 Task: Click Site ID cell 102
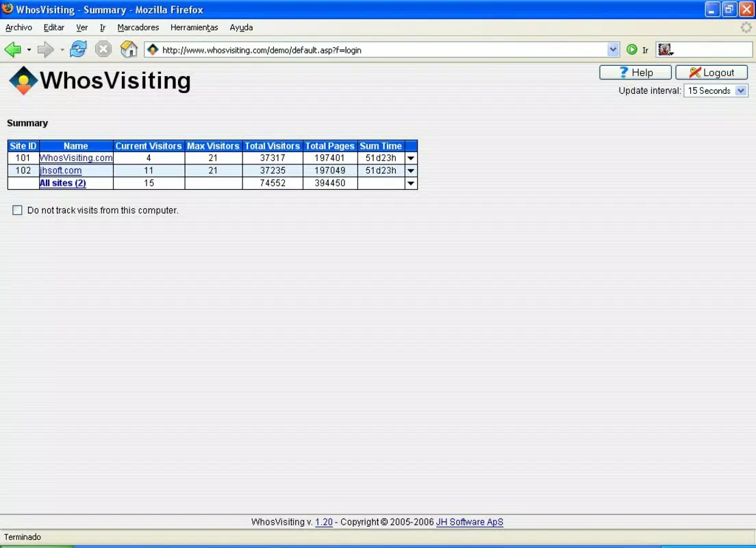click(x=23, y=171)
